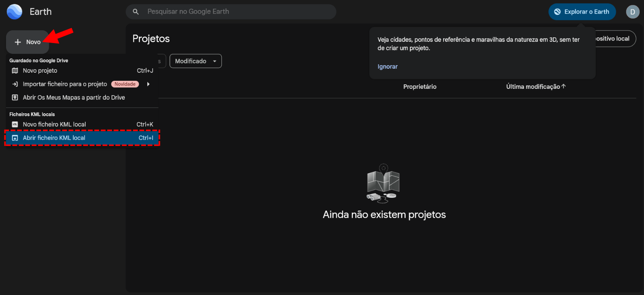This screenshot has width=644, height=295.
Task: Click the Abrir ficheiro KML local icon
Action: coord(15,138)
